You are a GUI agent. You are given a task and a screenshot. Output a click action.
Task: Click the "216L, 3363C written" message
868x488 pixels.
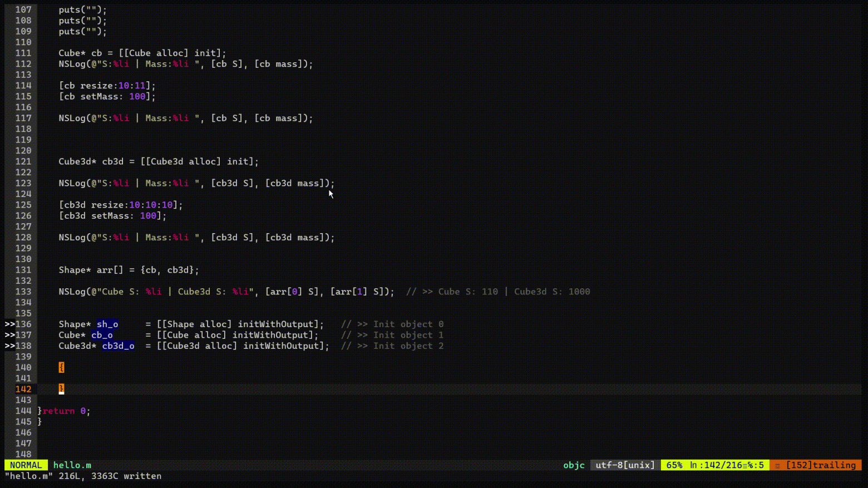point(110,476)
